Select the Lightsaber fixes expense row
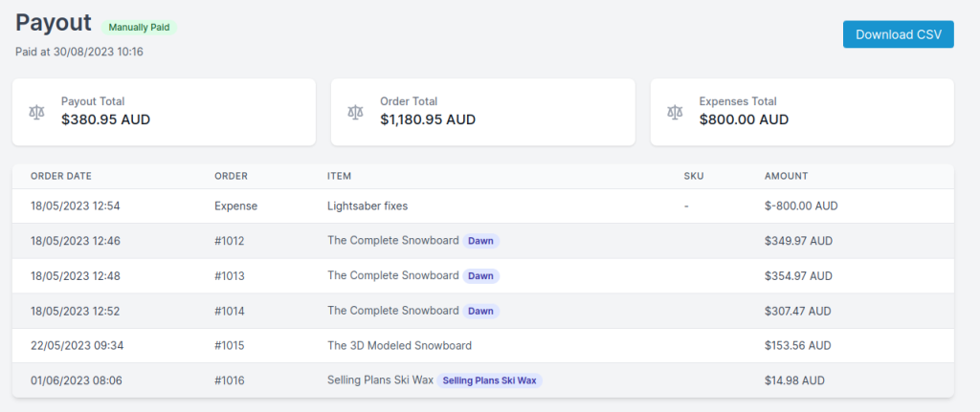980x412 pixels. 368,206
